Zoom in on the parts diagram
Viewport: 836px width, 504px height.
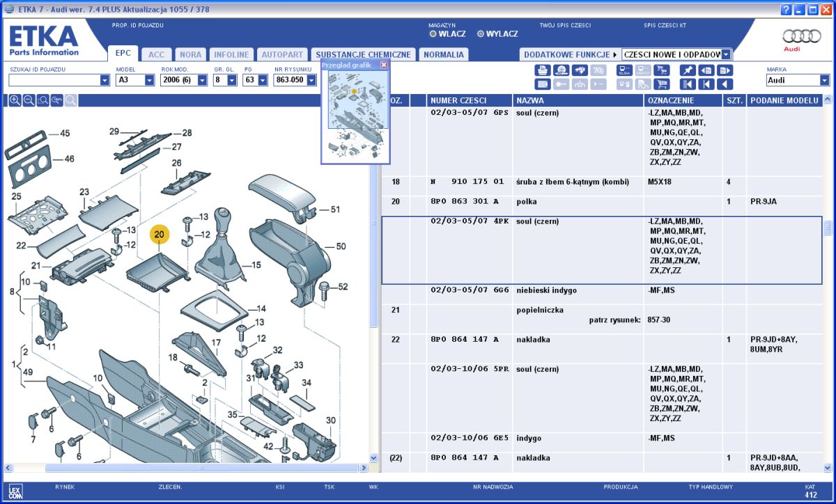[15, 100]
